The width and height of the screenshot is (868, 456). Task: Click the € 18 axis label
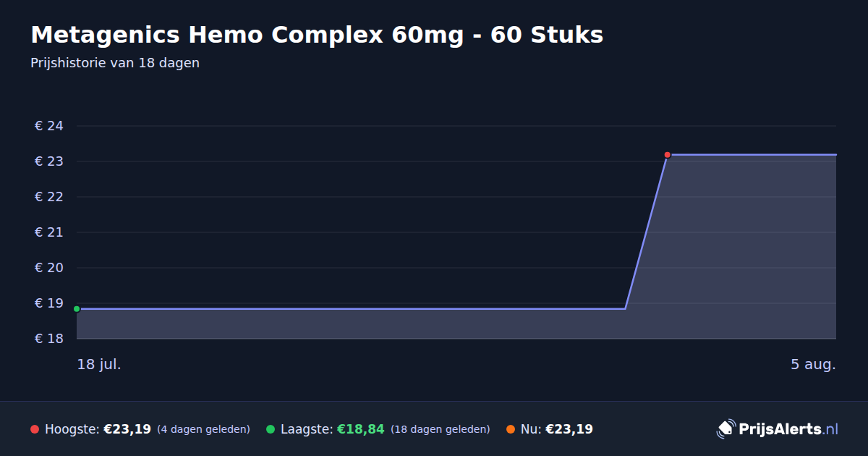click(x=49, y=339)
